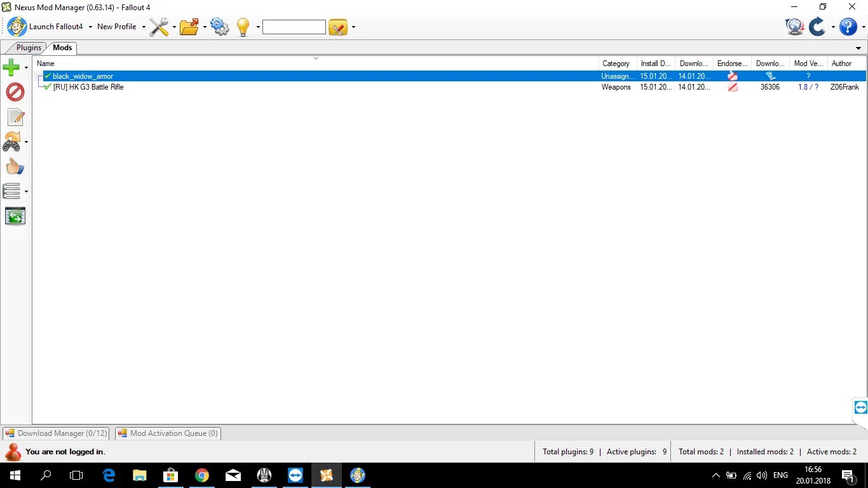Click the Launch Fallout4 text button
868x488 pixels.
[x=56, y=27]
